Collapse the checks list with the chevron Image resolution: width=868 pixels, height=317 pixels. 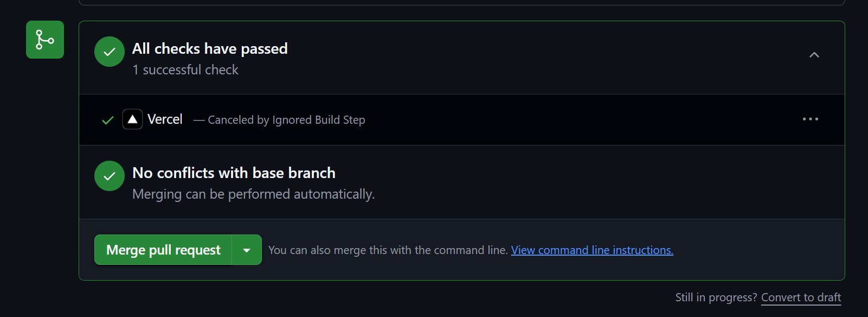point(814,55)
